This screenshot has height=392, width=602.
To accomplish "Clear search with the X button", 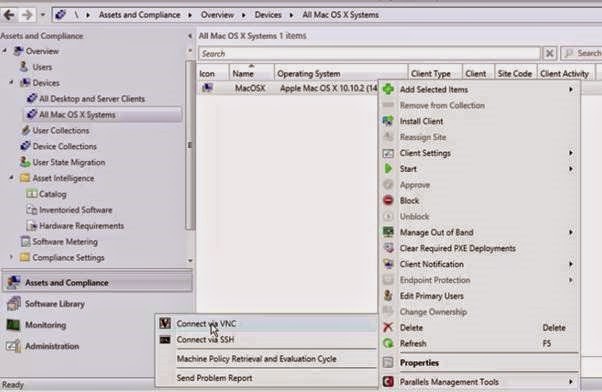I will [x=550, y=53].
